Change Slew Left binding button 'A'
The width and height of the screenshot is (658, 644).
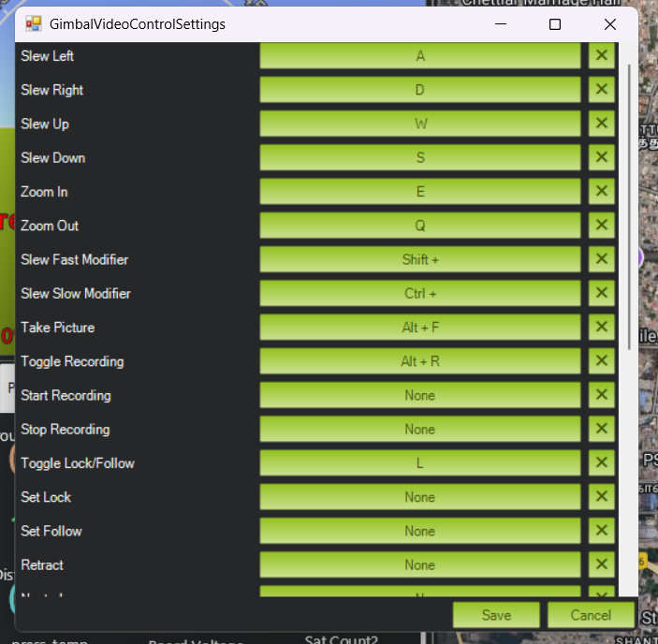(420, 55)
